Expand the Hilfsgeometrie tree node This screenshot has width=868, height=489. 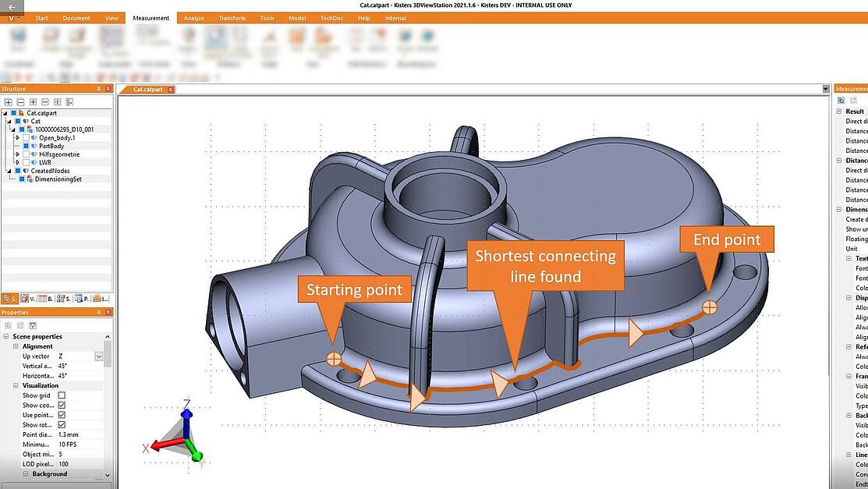point(17,154)
